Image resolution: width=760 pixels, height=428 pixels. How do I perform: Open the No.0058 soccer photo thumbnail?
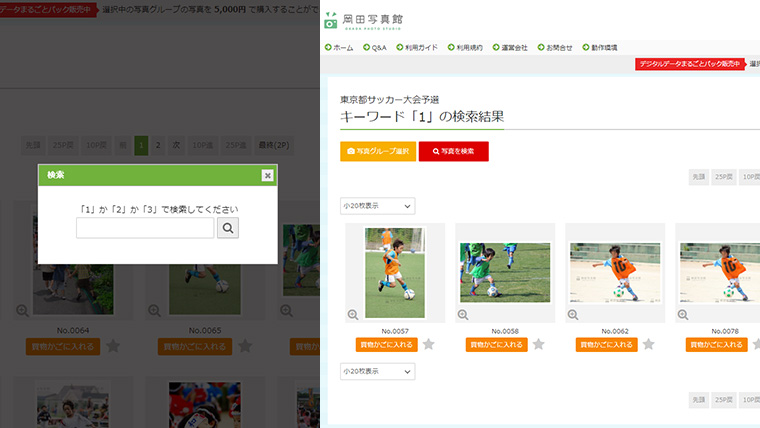tap(505, 273)
